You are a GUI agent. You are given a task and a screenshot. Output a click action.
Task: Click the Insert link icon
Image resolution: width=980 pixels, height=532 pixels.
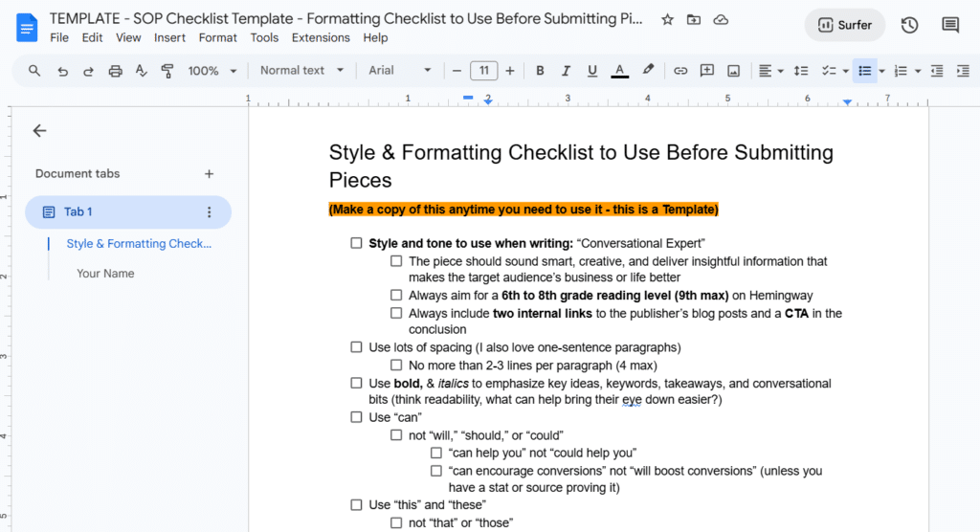680,71
